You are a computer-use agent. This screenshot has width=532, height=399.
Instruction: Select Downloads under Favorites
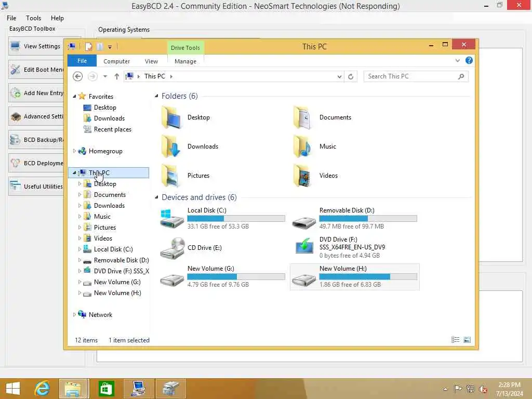(109, 118)
